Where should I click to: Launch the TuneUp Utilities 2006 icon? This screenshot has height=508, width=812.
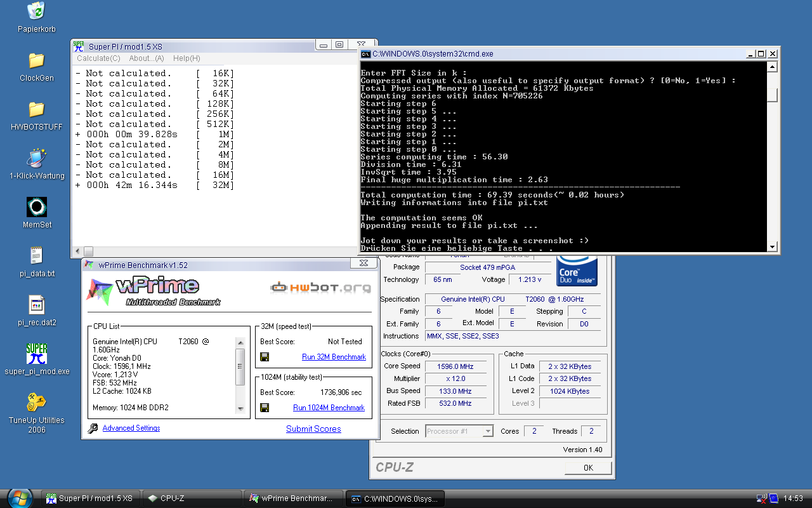pos(36,403)
